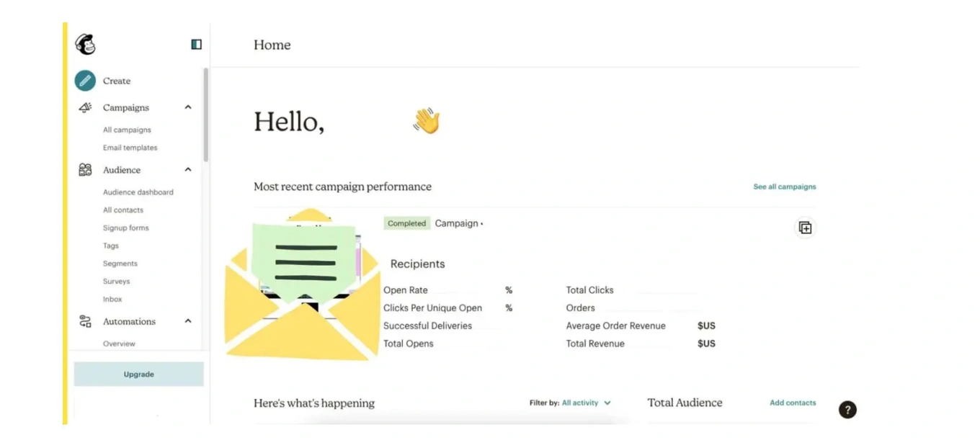
Task: Click the waving hand emoji
Action: [x=427, y=121]
